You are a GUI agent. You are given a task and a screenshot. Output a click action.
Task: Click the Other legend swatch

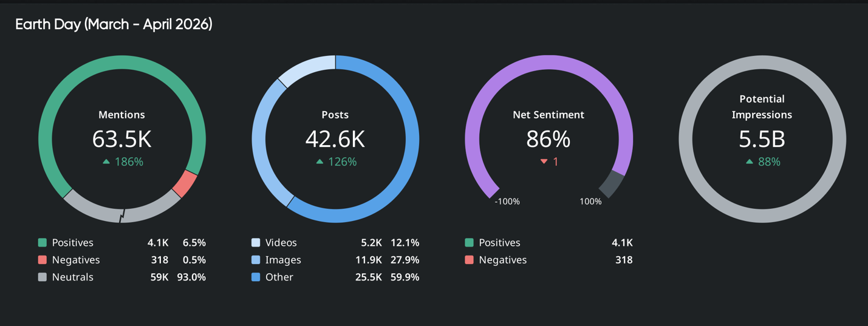256,277
